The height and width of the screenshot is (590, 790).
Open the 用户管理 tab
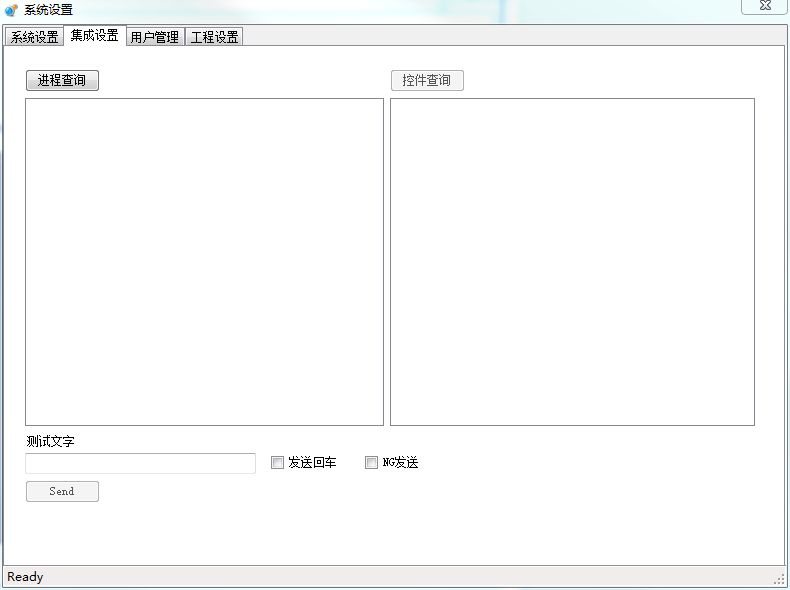point(155,37)
